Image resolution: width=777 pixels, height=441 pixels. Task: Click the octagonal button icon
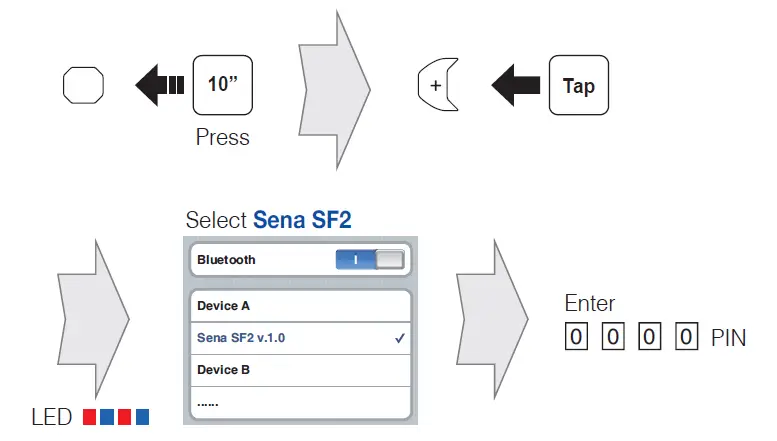coord(83,85)
